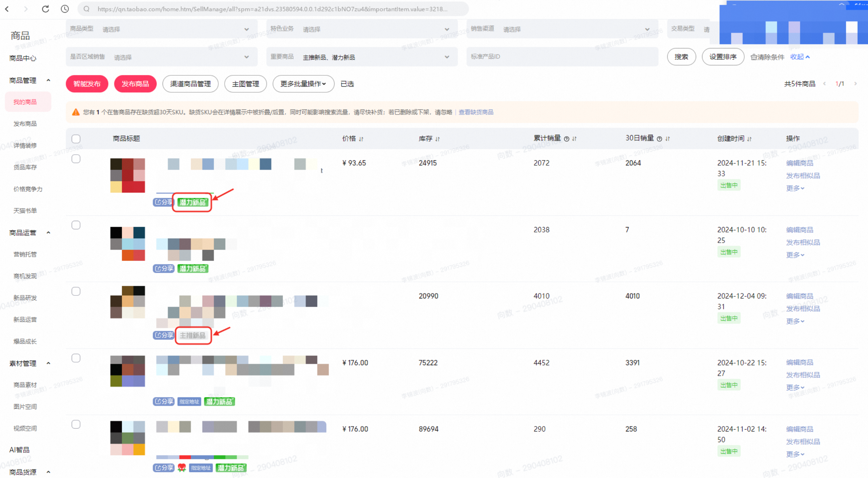Open 详情装修 in sidebar

click(25, 145)
